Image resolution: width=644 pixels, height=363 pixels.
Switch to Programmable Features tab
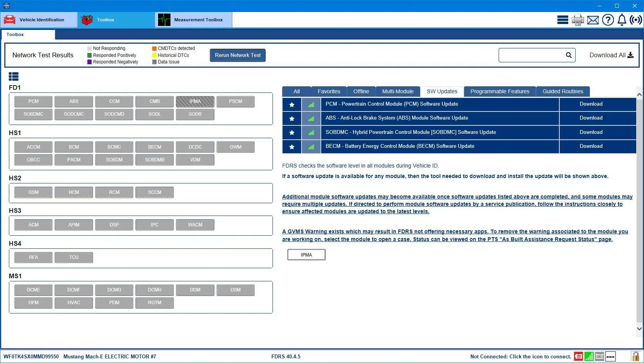[500, 92]
